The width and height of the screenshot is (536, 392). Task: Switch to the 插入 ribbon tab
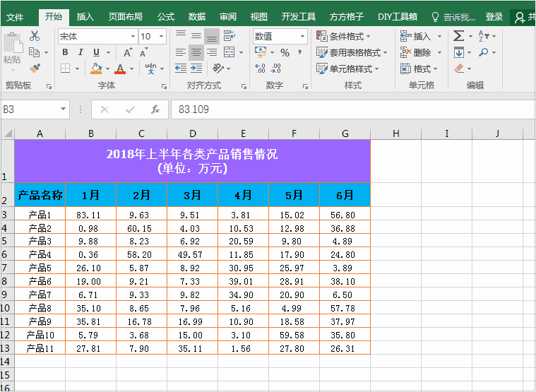pyautogui.click(x=85, y=17)
